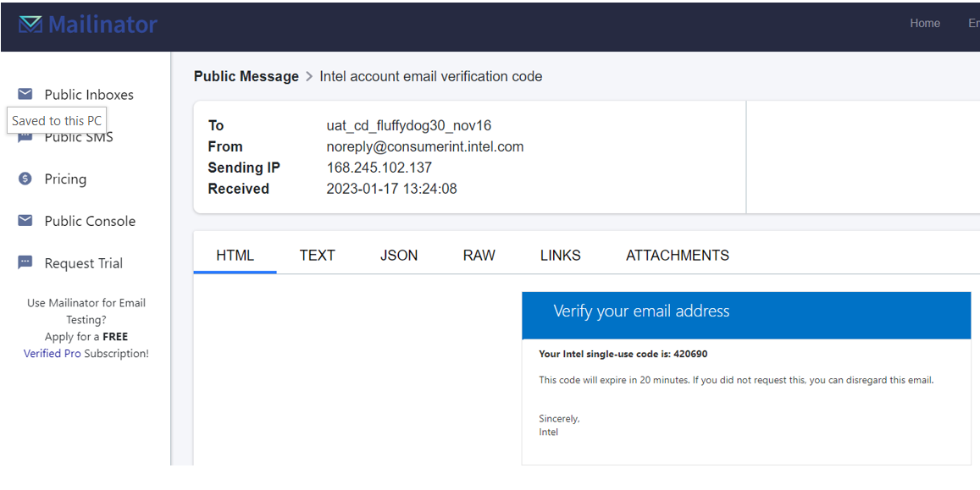Open Public Inboxes in the sidebar

pyautogui.click(x=89, y=95)
